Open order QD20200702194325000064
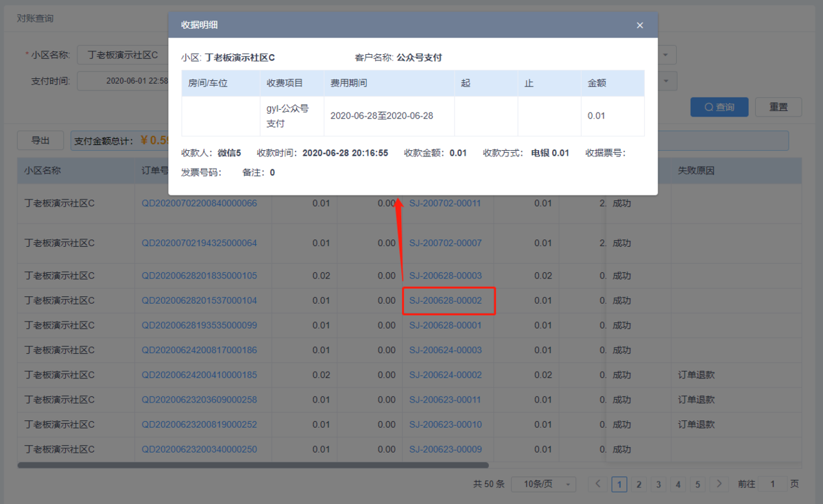Image resolution: width=823 pixels, height=504 pixels. tap(199, 243)
